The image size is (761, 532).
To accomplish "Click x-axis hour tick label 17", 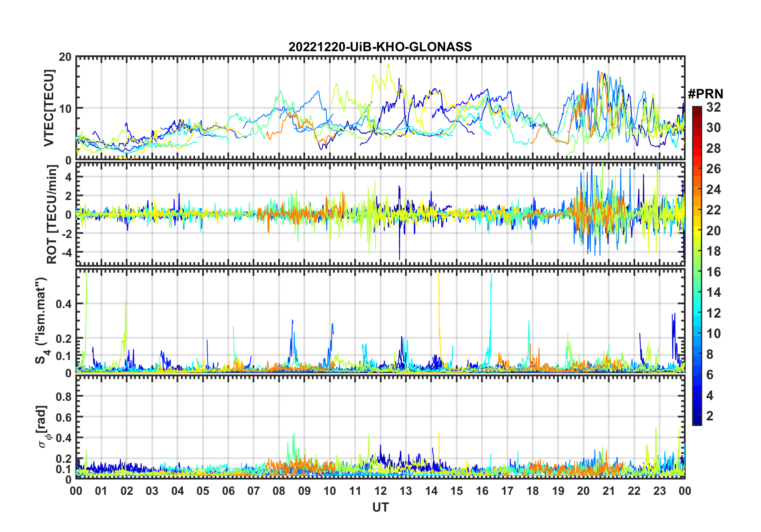I will [507, 491].
